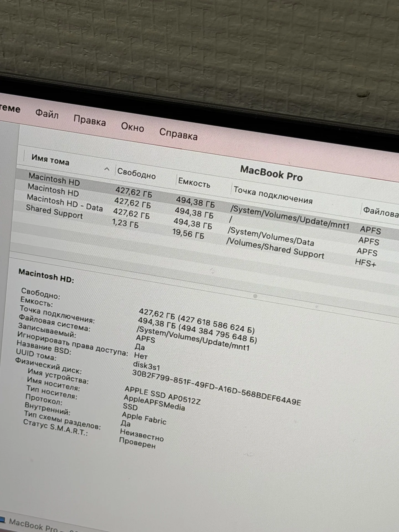
Task: Sort by Точка подключения column header
Action: [273, 195]
